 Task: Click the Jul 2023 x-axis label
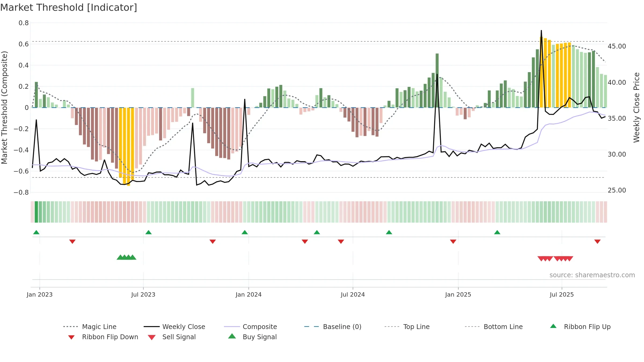(x=143, y=294)
